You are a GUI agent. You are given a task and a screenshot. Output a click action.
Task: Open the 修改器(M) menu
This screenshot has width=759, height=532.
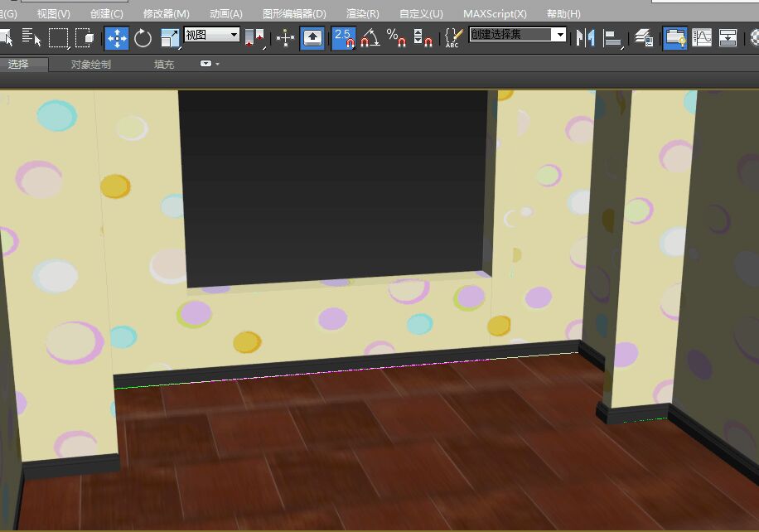coord(166,14)
